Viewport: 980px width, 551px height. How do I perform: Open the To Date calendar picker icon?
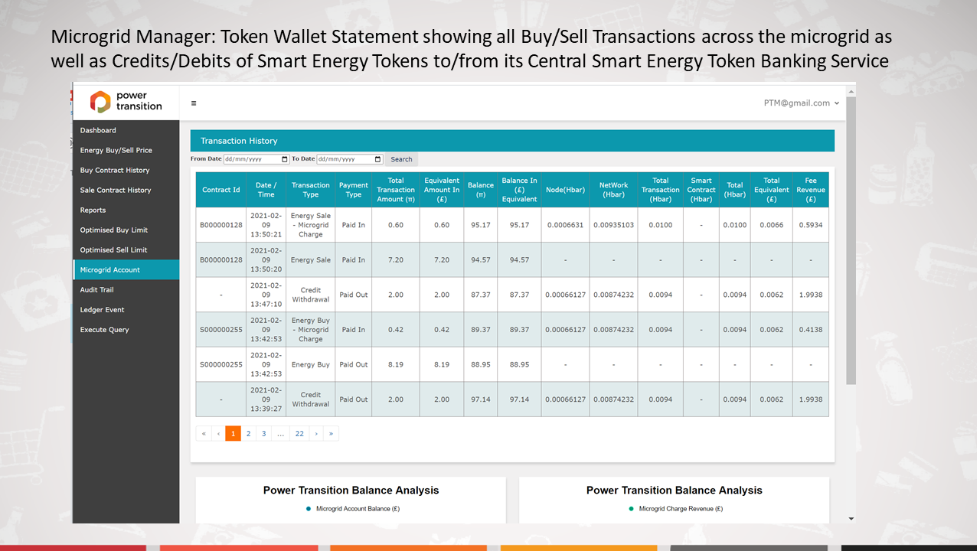377,159
